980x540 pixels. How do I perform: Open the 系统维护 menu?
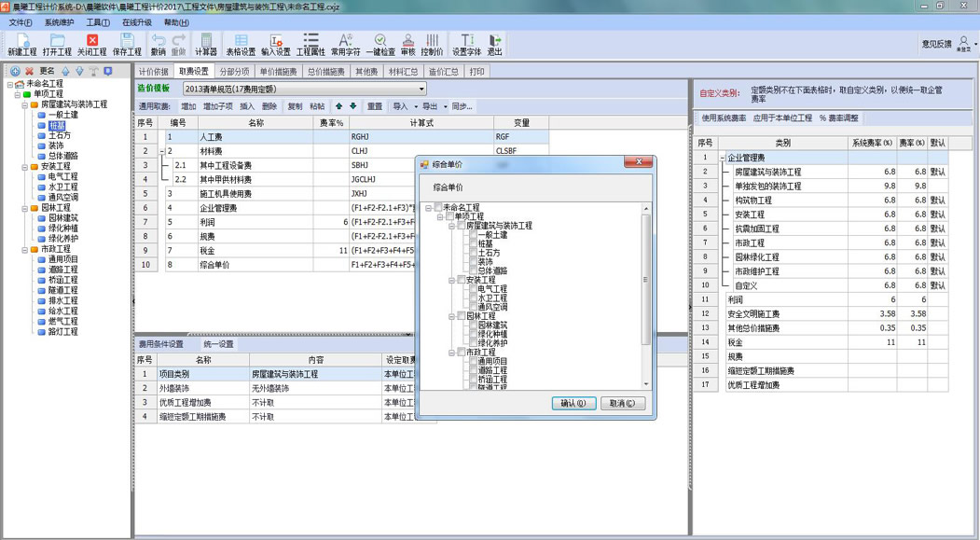pyautogui.click(x=60, y=22)
